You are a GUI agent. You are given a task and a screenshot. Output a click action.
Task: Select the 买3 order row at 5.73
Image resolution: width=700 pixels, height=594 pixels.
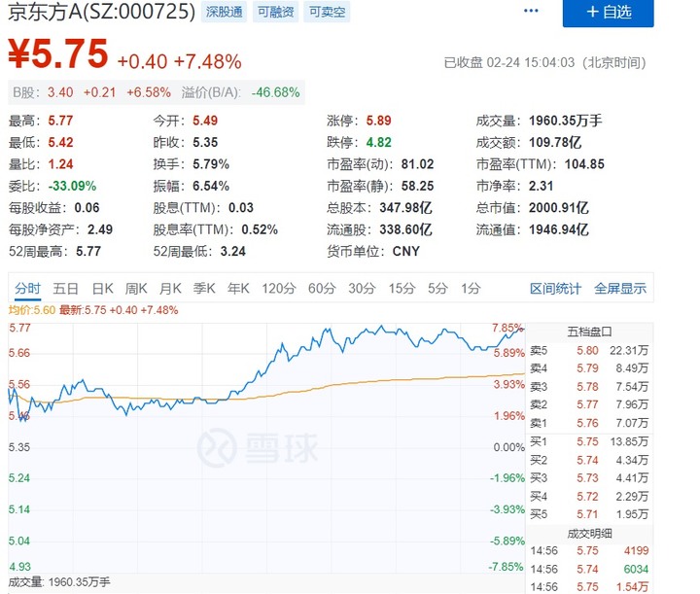click(x=589, y=478)
